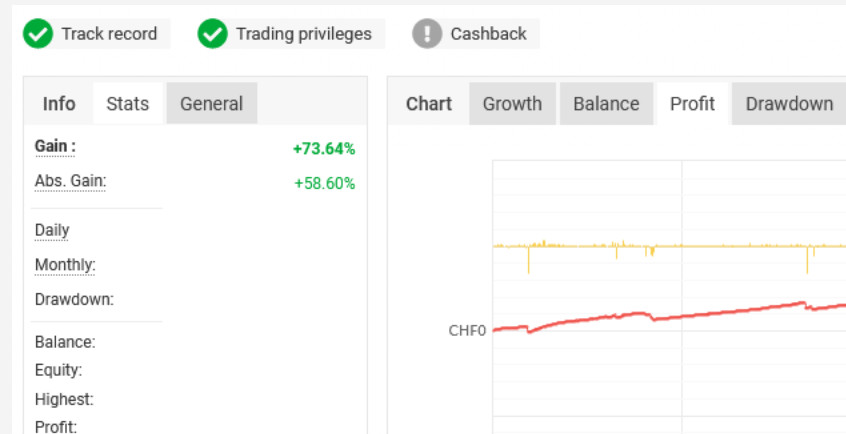
Task: Switch to the Balance chart tab
Action: click(x=606, y=104)
